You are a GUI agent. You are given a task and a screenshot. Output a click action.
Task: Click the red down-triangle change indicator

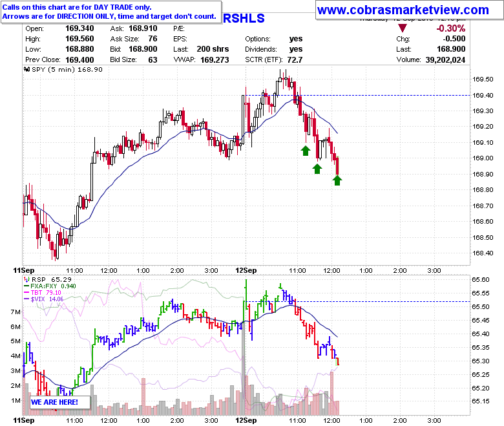tap(402, 28)
